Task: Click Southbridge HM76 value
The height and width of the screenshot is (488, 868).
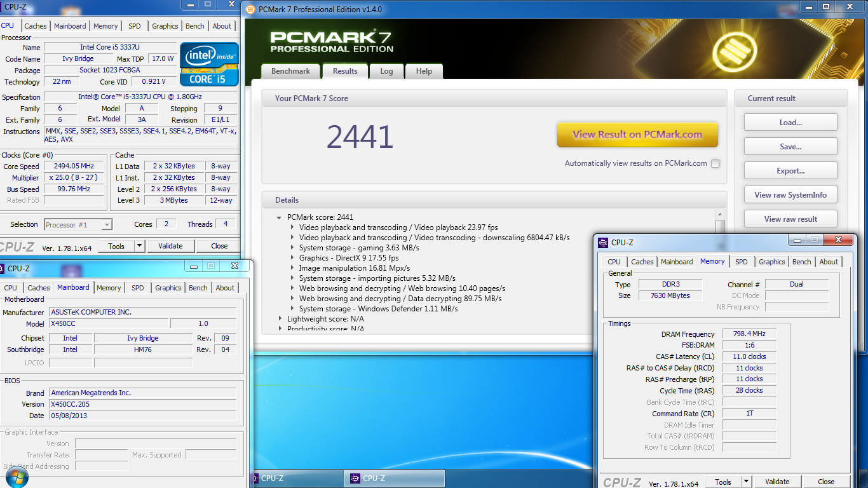Action: pos(143,349)
